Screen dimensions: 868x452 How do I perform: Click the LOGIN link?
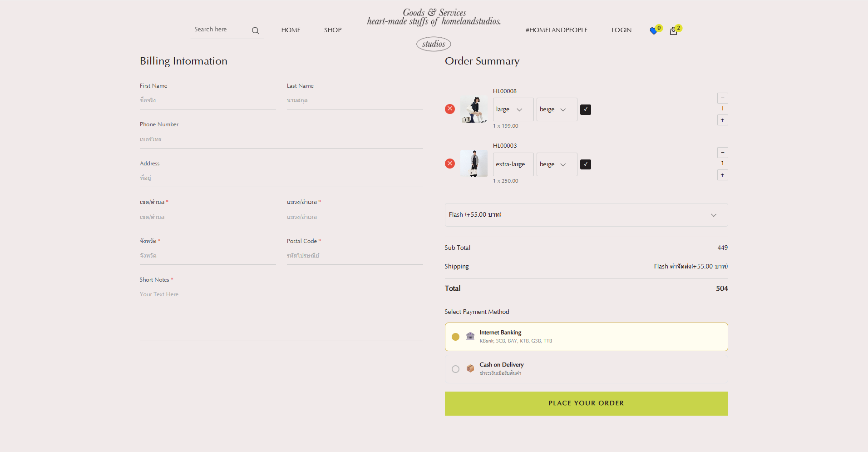click(x=621, y=30)
